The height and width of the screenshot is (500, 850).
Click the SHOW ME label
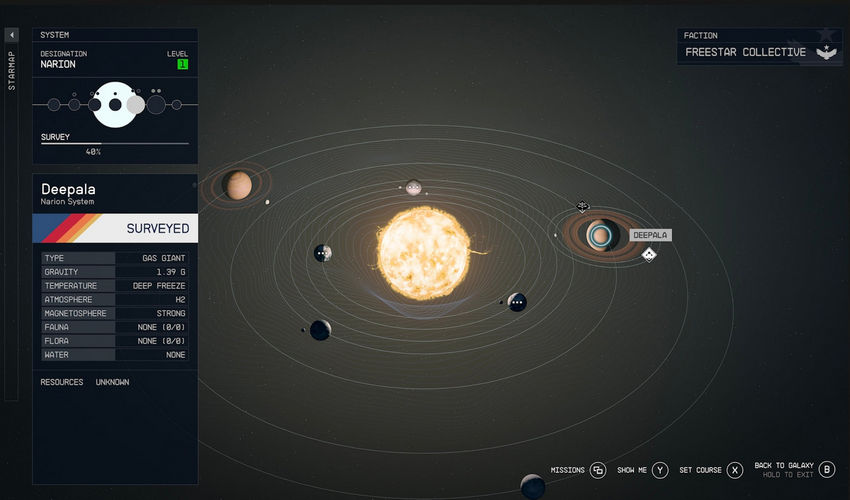(632, 470)
